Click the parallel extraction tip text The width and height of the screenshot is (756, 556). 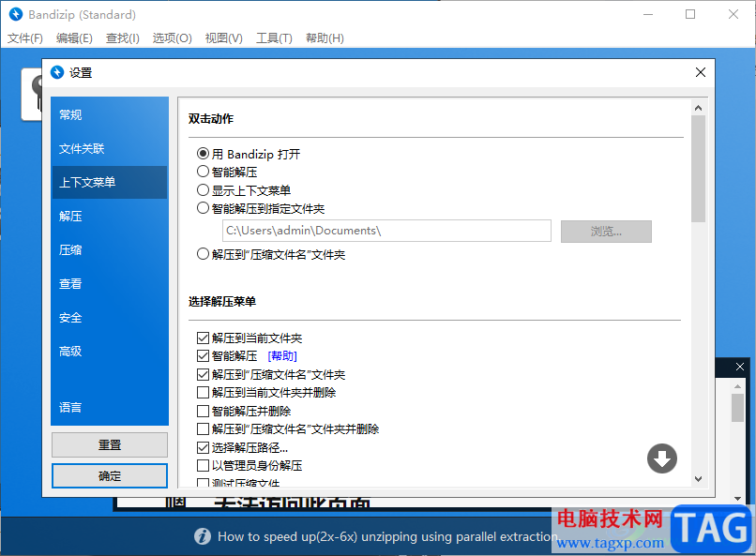tap(387, 536)
